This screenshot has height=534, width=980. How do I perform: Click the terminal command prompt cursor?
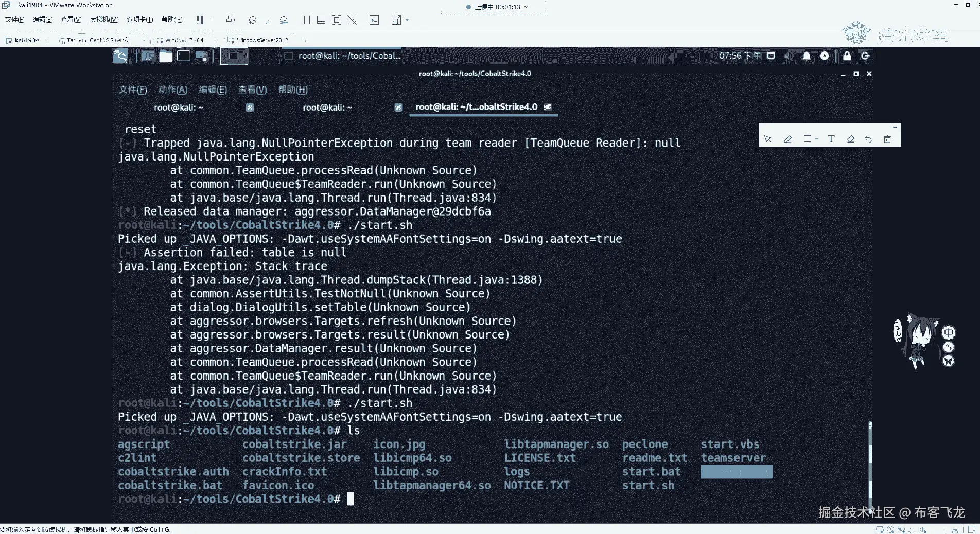click(350, 499)
